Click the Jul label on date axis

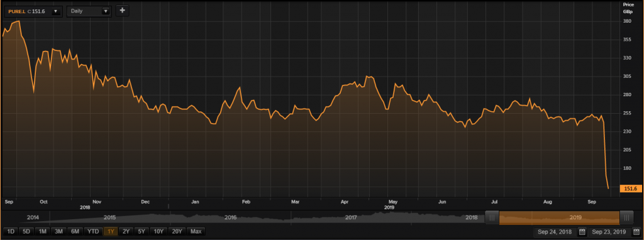(494, 202)
